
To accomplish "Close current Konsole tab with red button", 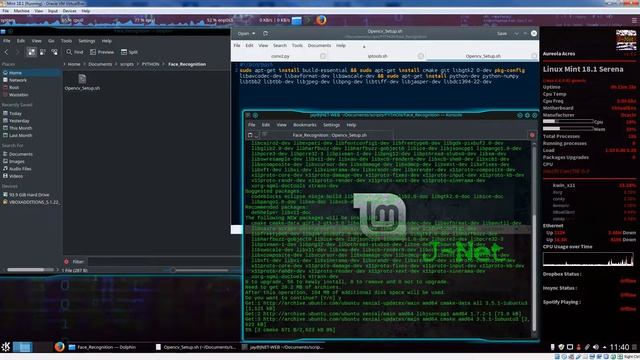I will (x=532, y=135).
